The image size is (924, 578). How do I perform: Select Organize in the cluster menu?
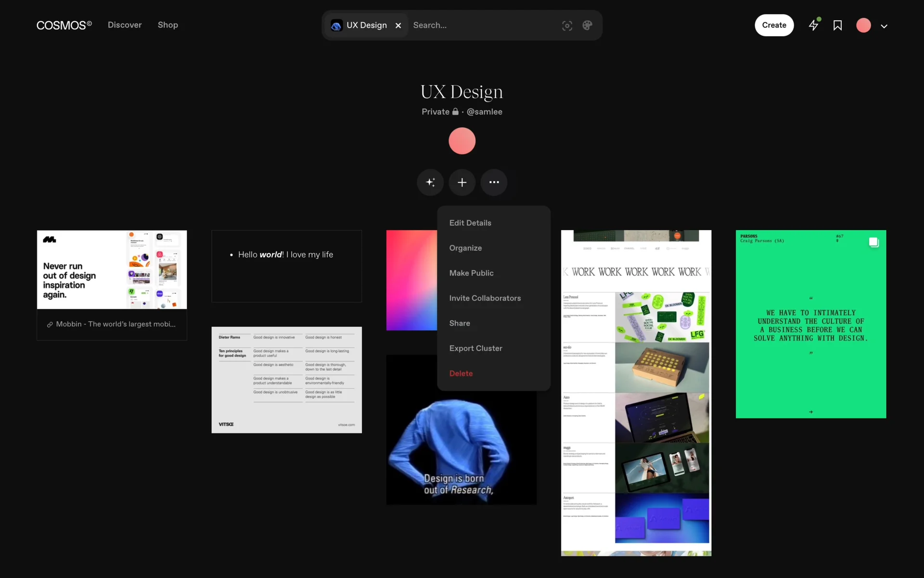pyautogui.click(x=465, y=248)
